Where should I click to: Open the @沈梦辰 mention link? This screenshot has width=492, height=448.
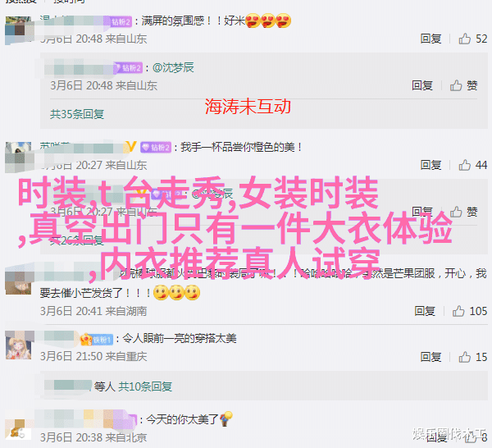click(x=173, y=67)
